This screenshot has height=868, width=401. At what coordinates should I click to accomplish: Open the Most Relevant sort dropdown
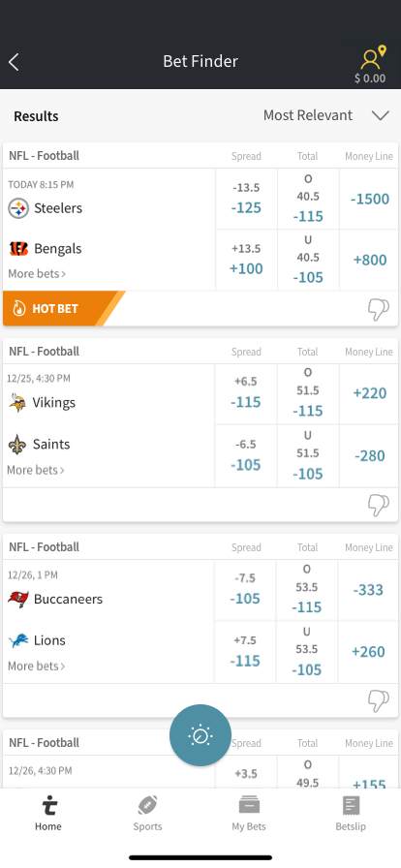(326, 115)
